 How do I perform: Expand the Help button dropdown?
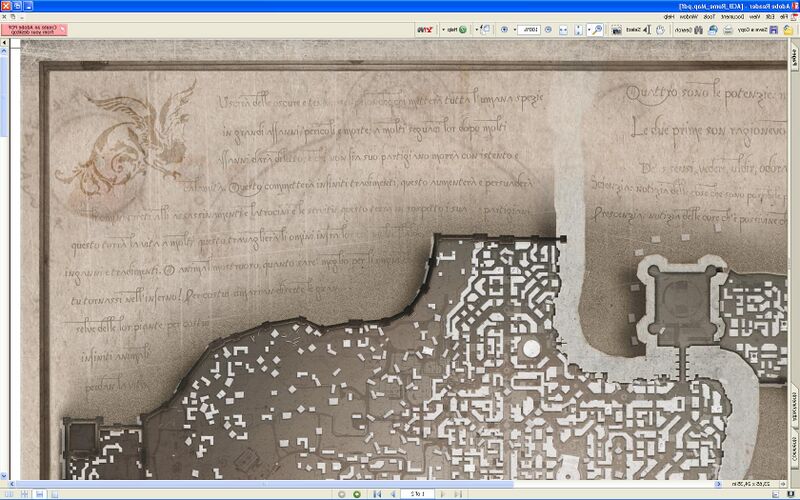pyautogui.click(x=443, y=30)
